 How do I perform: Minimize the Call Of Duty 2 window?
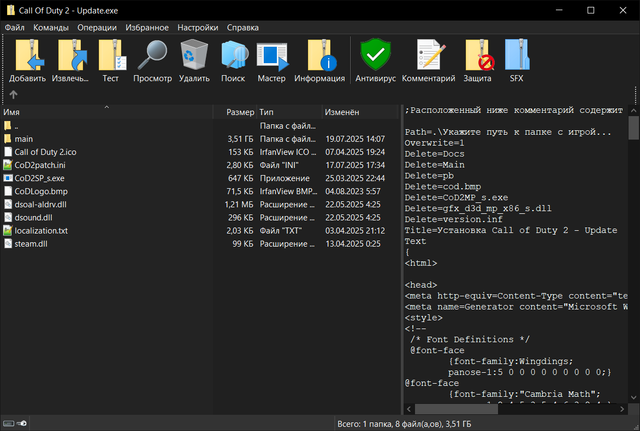(x=559, y=10)
